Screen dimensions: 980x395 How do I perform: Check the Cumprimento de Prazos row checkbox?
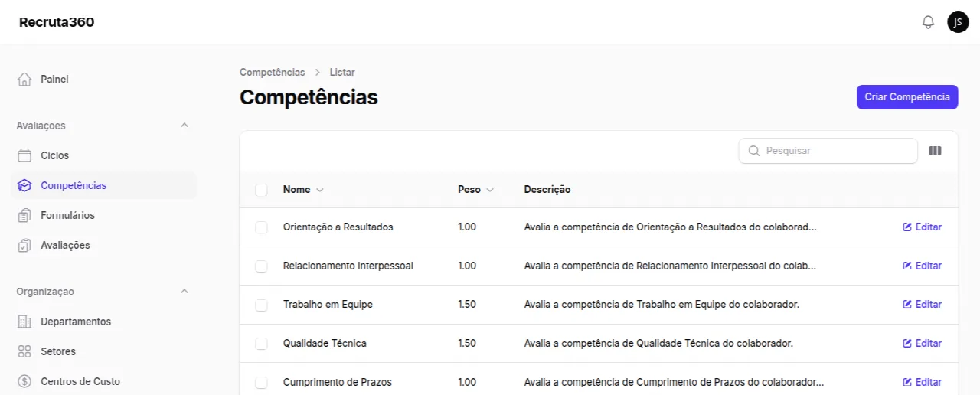tap(261, 383)
